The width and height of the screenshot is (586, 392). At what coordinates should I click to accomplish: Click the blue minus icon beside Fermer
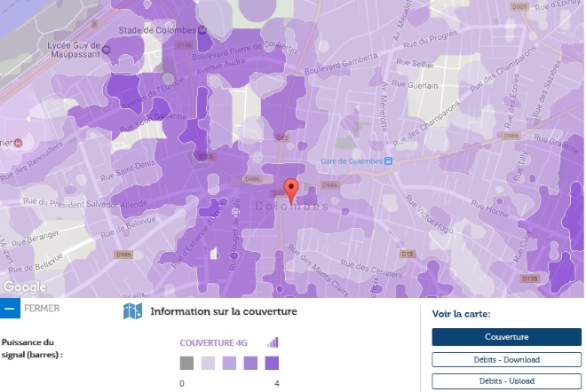tap(10, 310)
